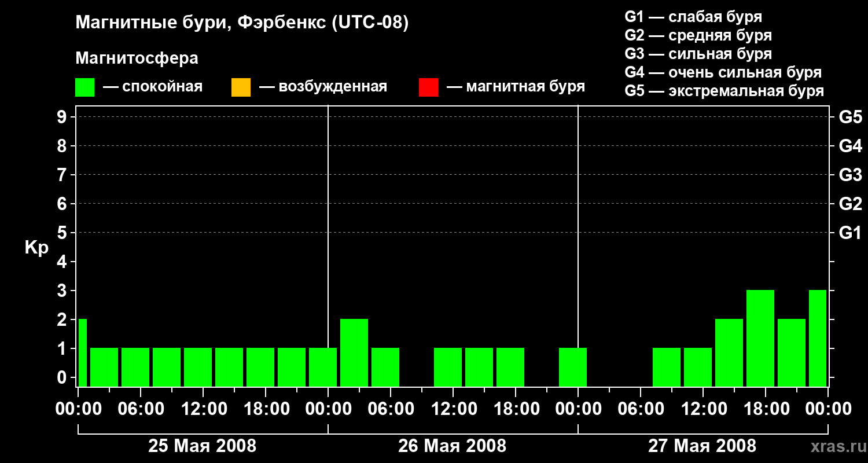Click the 'G3 — сильная буря' legend line
The image size is (868, 463).
(x=698, y=54)
